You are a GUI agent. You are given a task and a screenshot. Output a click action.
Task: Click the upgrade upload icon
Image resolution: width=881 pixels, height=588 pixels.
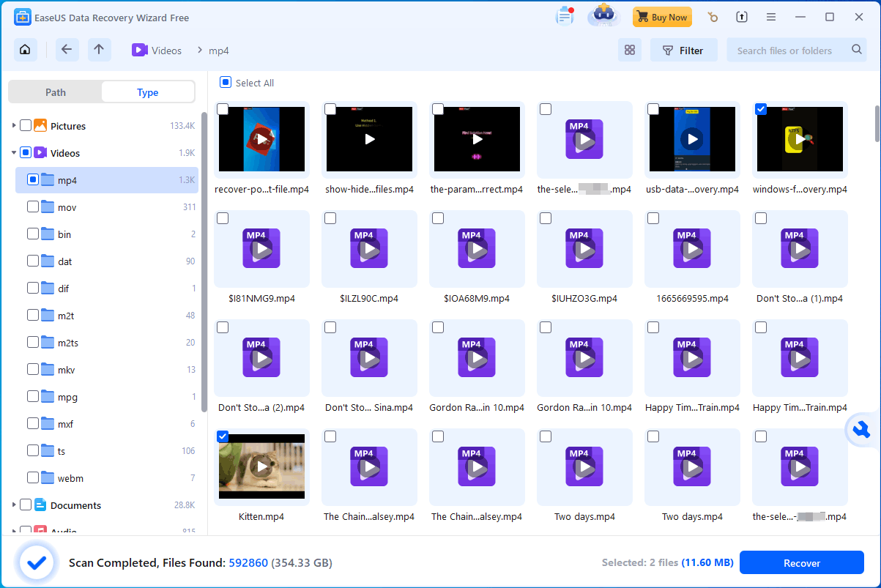click(742, 17)
